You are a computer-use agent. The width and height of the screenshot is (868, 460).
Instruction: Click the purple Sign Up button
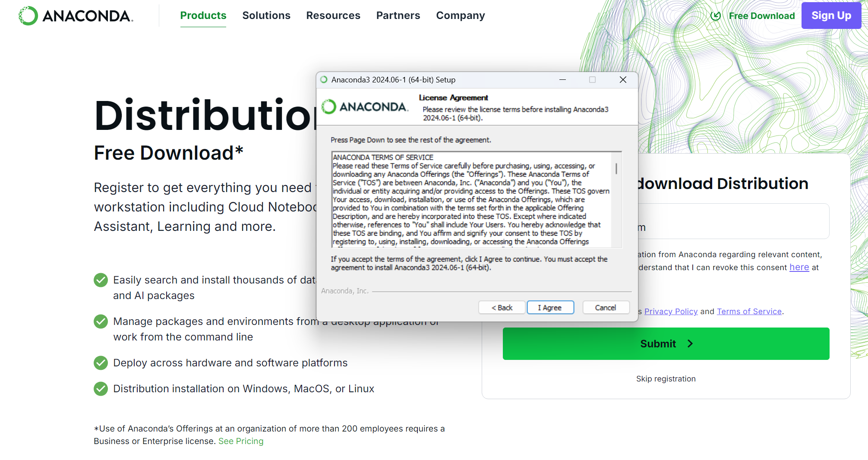[x=831, y=16]
